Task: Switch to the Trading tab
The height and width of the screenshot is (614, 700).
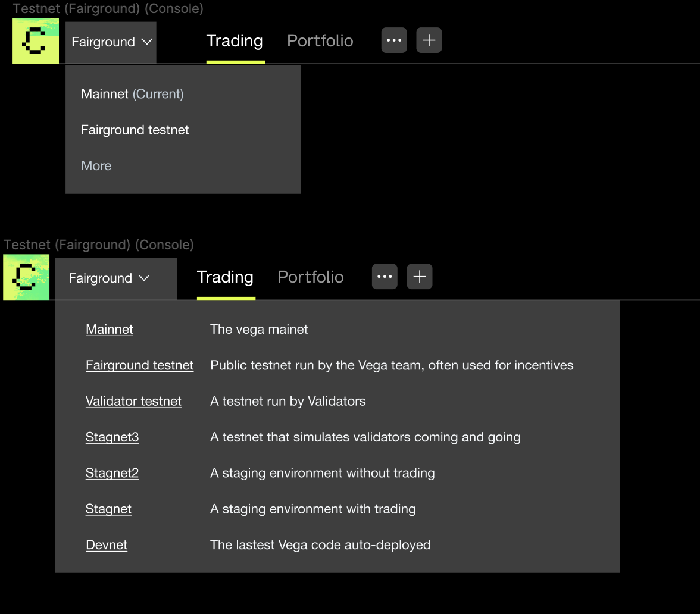Action: [235, 40]
